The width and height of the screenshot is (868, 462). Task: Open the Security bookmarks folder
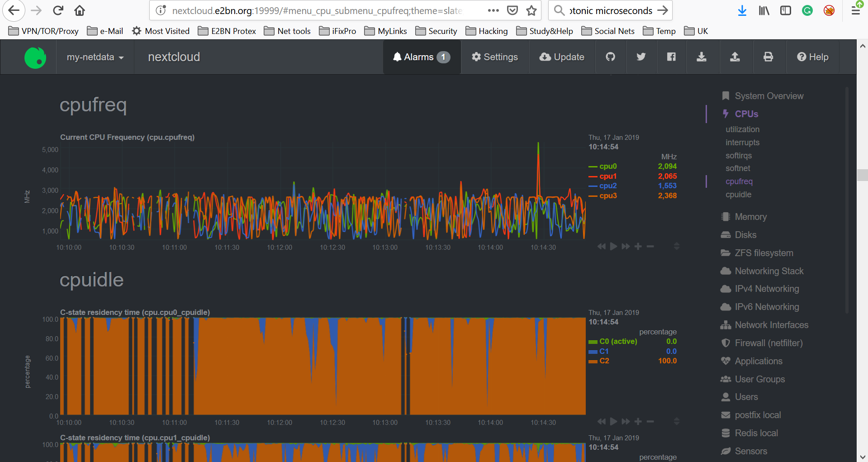point(436,31)
